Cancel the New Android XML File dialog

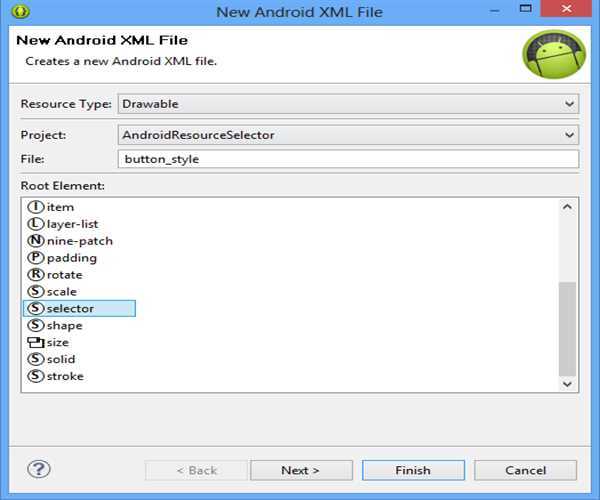tap(525, 470)
